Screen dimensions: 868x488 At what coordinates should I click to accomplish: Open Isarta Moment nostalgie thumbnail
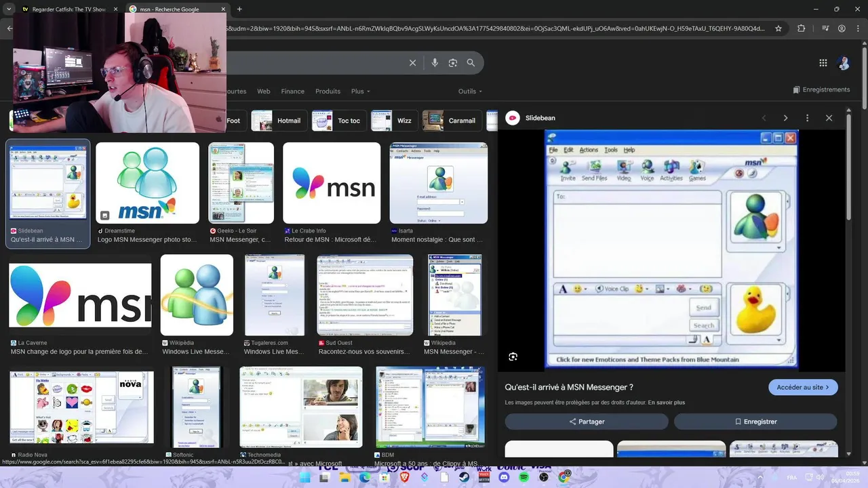438,183
